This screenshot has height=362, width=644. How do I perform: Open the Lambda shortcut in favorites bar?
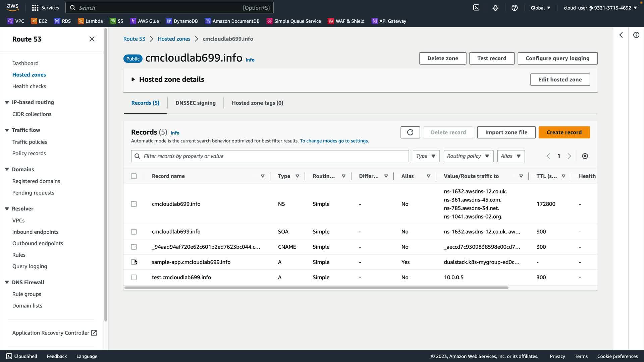pos(90,21)
